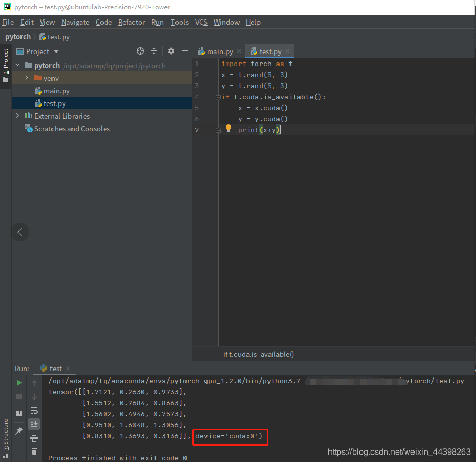Click on code line 'import torch as t'
This screenshot has width=476, height=462.
point(256,64)
